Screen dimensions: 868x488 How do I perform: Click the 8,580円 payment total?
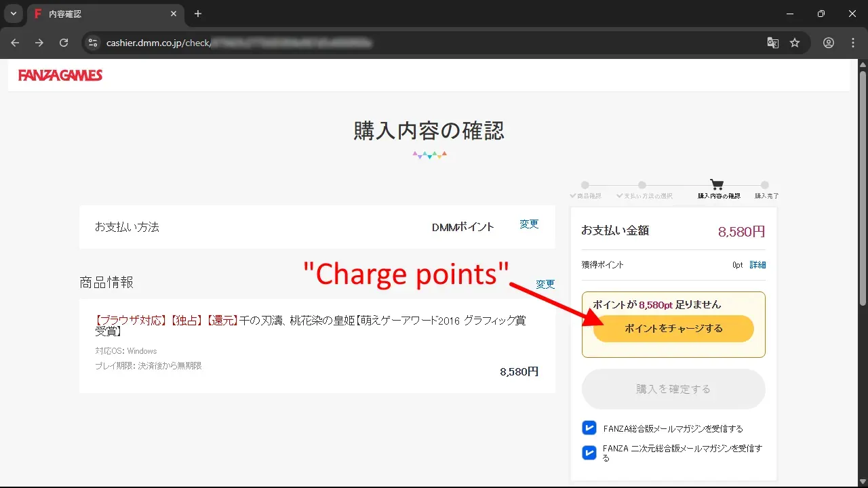(x=741, y=232)
